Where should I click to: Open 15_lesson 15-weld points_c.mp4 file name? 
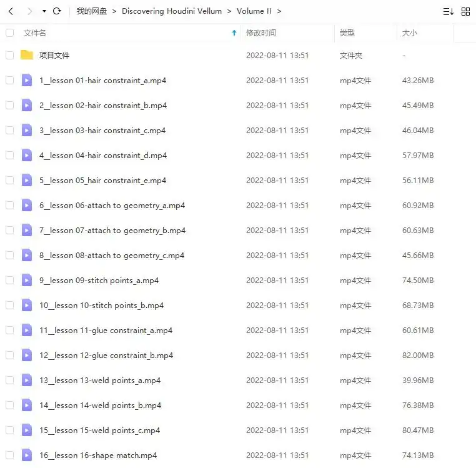[99, 431]
